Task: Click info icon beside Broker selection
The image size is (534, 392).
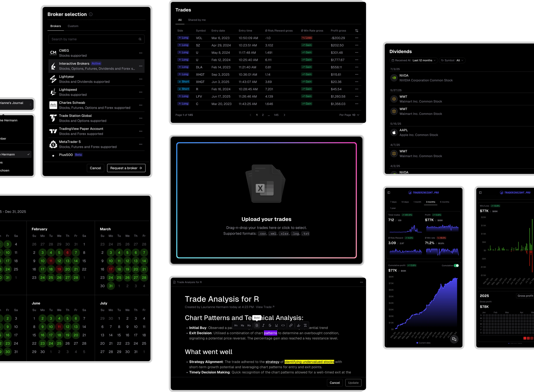Action: point(91,14)
